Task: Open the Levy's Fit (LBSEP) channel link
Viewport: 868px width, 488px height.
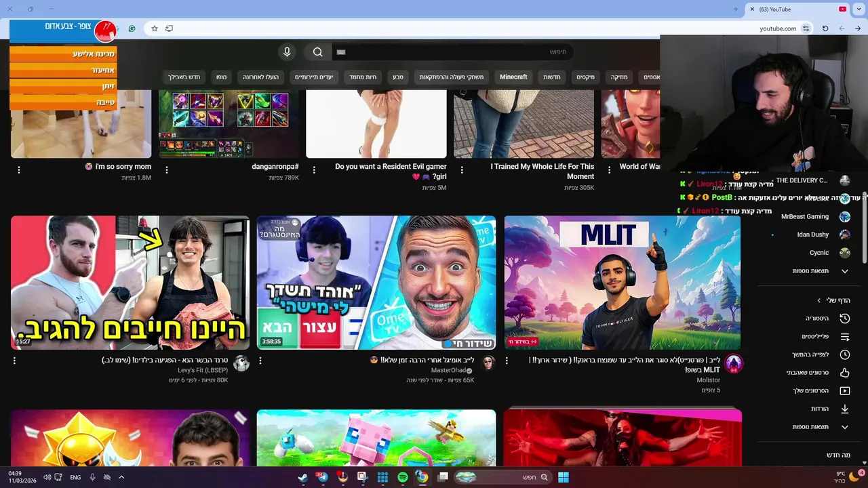Action: pyautogui.click(x=203, y=371)
